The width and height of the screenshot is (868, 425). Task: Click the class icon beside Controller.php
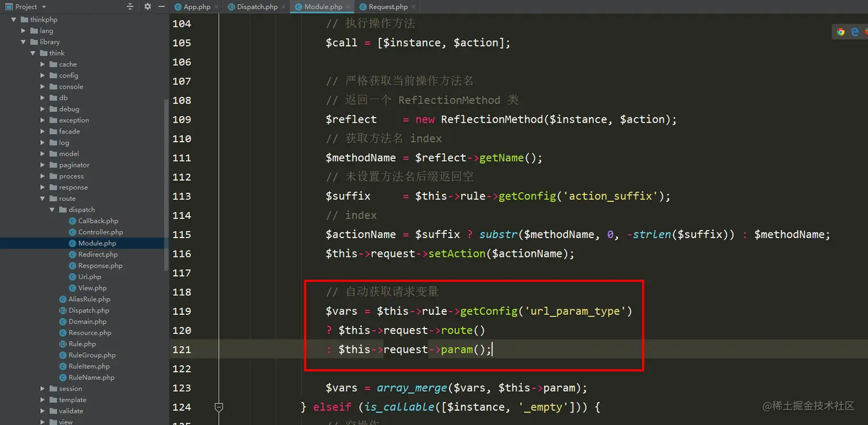[72, 232]
